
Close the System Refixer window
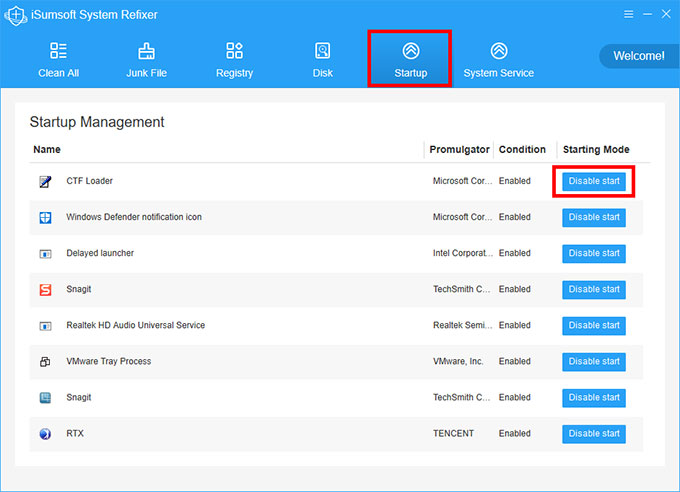tap(666, 14)
